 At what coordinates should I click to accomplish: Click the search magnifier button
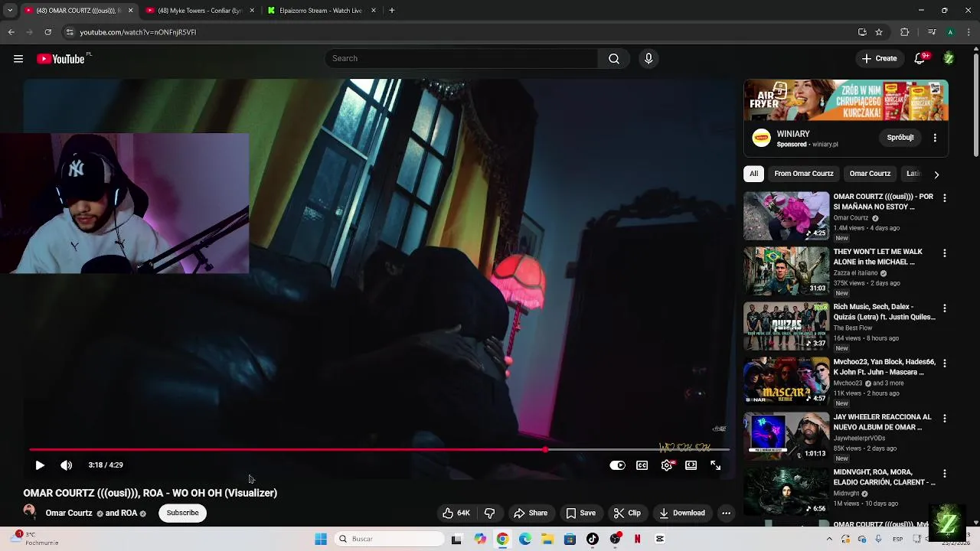click(x=614, y=59)
